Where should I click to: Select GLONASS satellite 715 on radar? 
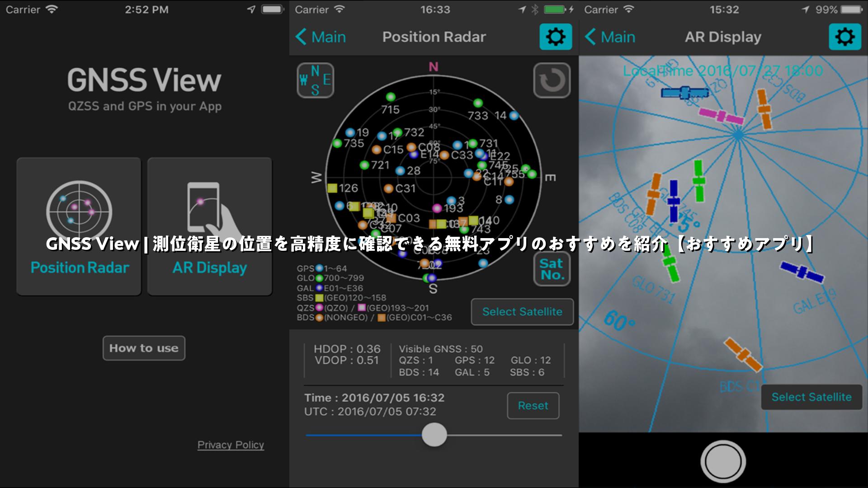[x=391, y=97]
